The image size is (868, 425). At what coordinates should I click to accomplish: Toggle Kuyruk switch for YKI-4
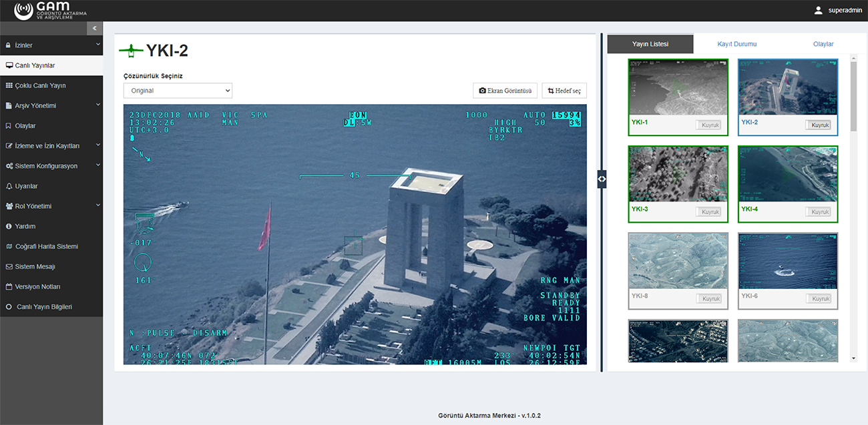coord(817,211)
